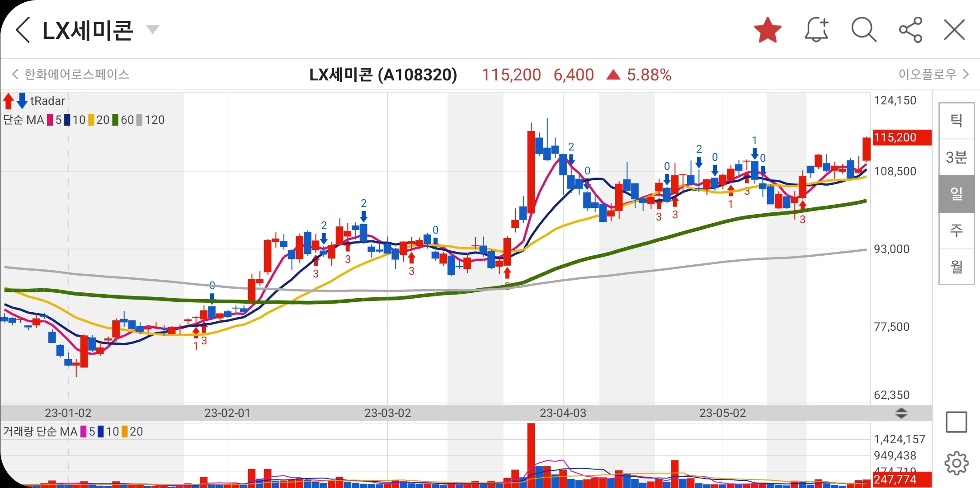Click the date label 23-02-01
This screenshot has width=980, height=488.
[x=227, y=413]
